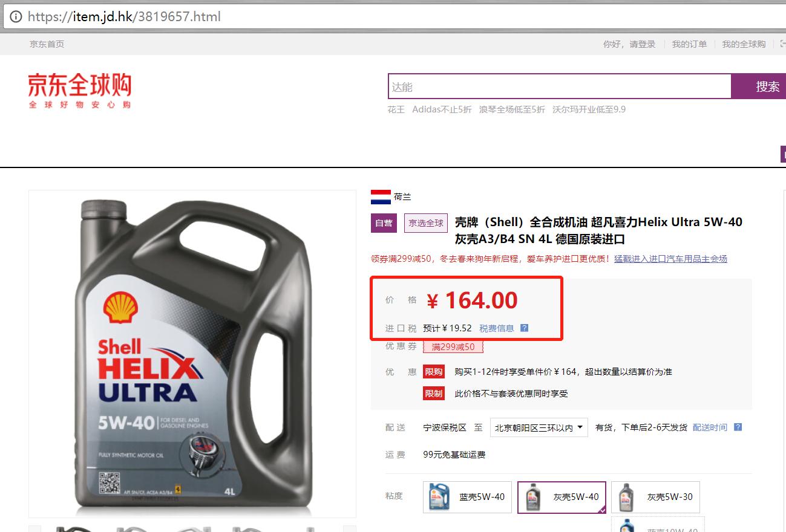Open the 京东全球购 logo homepage
Viewport: 786px width, 532px height.
pyautogui.click(x=79, y=91)
